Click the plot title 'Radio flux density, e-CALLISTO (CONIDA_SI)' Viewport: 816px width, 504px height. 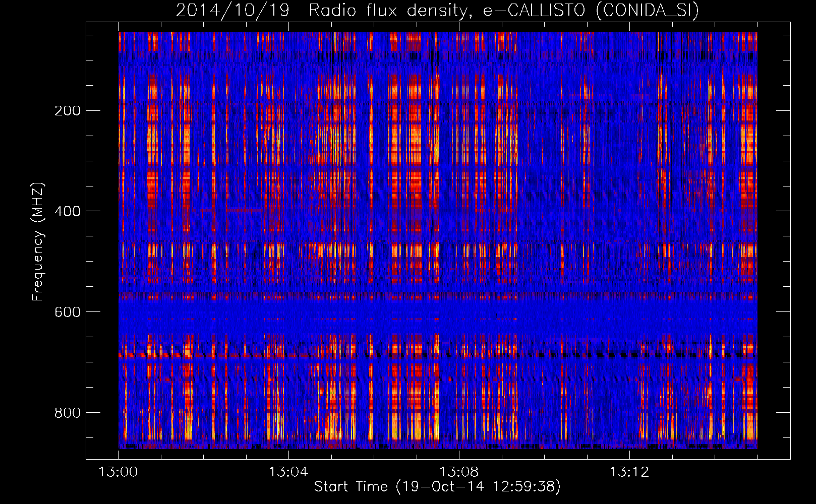coord(504,10)
